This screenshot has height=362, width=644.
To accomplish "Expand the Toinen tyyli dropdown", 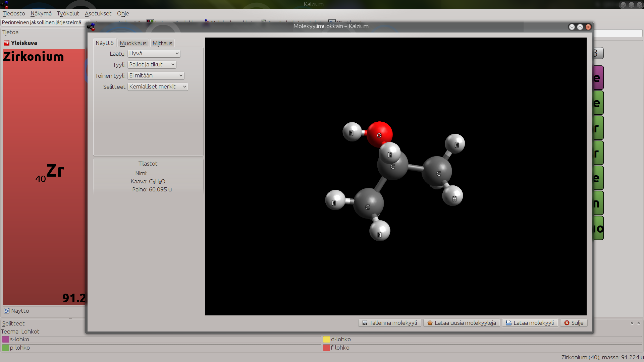I will coord(156,75).
